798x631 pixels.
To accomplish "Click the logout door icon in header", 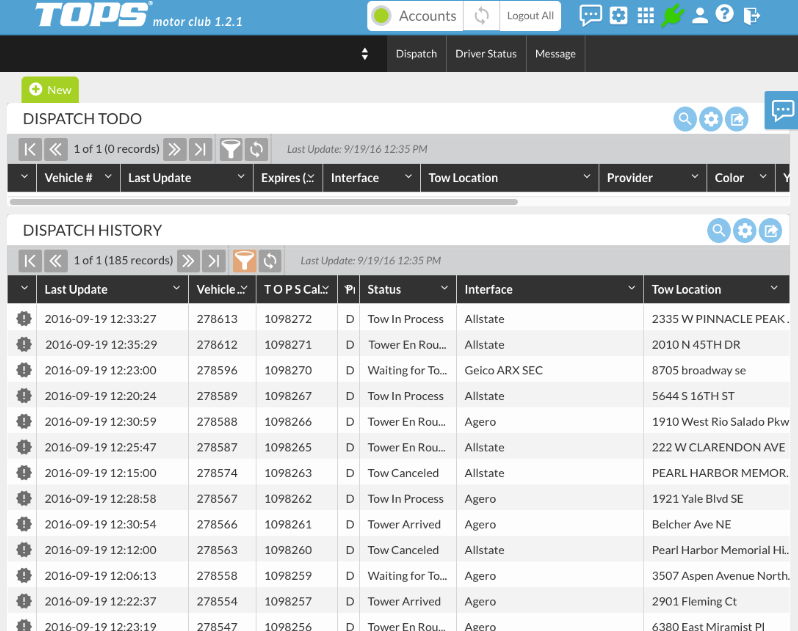I will point(752,15).
